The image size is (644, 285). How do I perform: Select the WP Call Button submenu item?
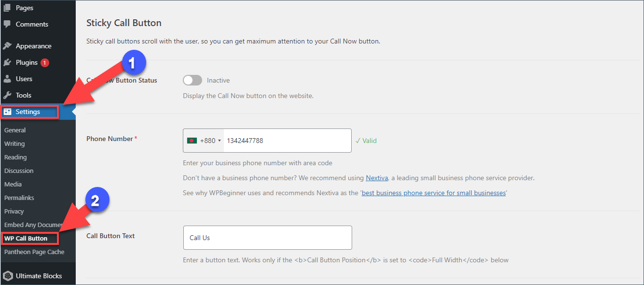(x=26, y=238)
